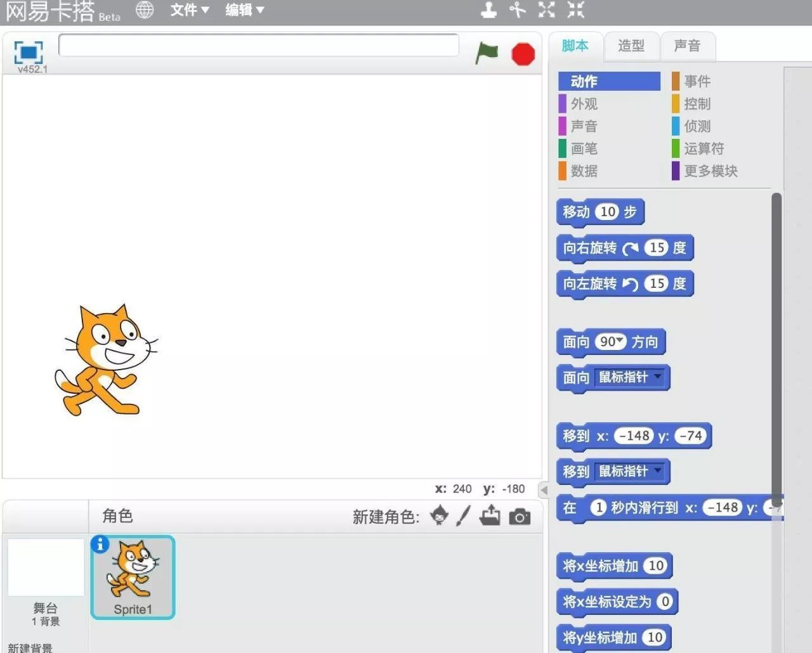Paint a new sprite with brush icon

464,515
